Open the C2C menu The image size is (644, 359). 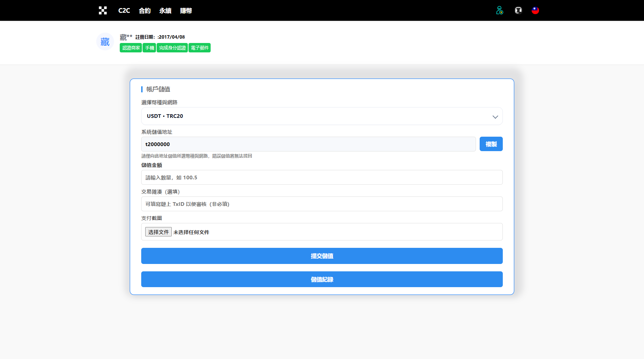coord(124,11)
